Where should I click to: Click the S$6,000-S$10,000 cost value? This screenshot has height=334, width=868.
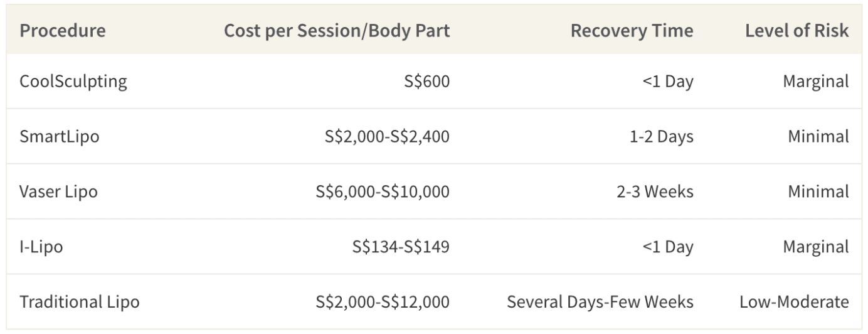[x=383, y=191]
